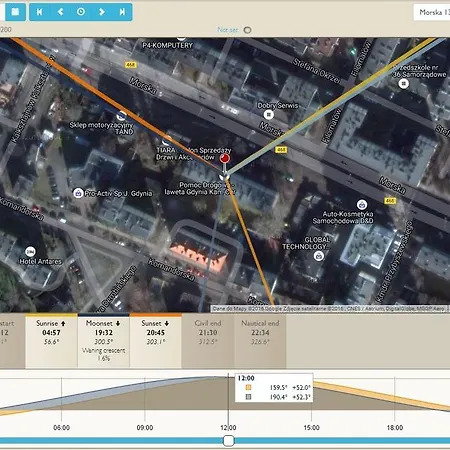Image resolution: width=450 pixels, height=450 pixels.
Task: Click the 15:00 mark on timeline
Action: click(x=311, y=427)
